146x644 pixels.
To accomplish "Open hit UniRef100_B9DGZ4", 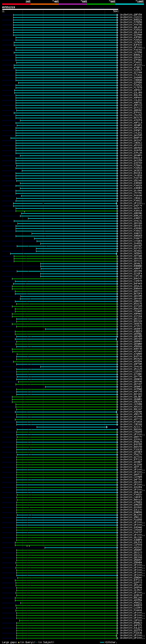I will tap(131, 20).
